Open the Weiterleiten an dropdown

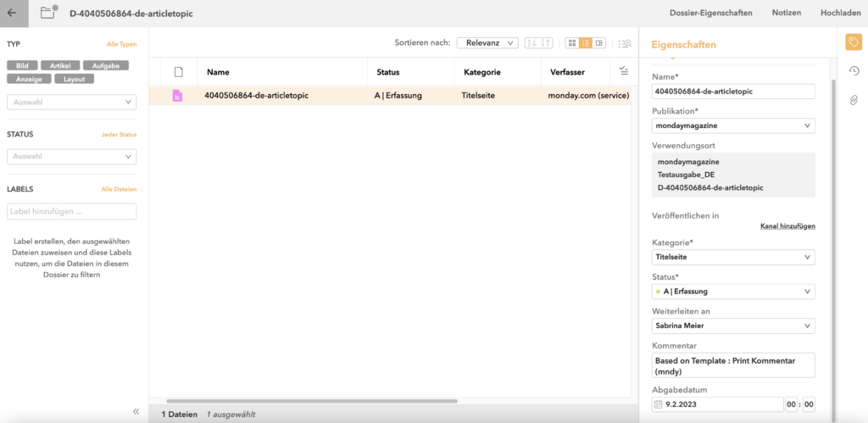[733, 325]
